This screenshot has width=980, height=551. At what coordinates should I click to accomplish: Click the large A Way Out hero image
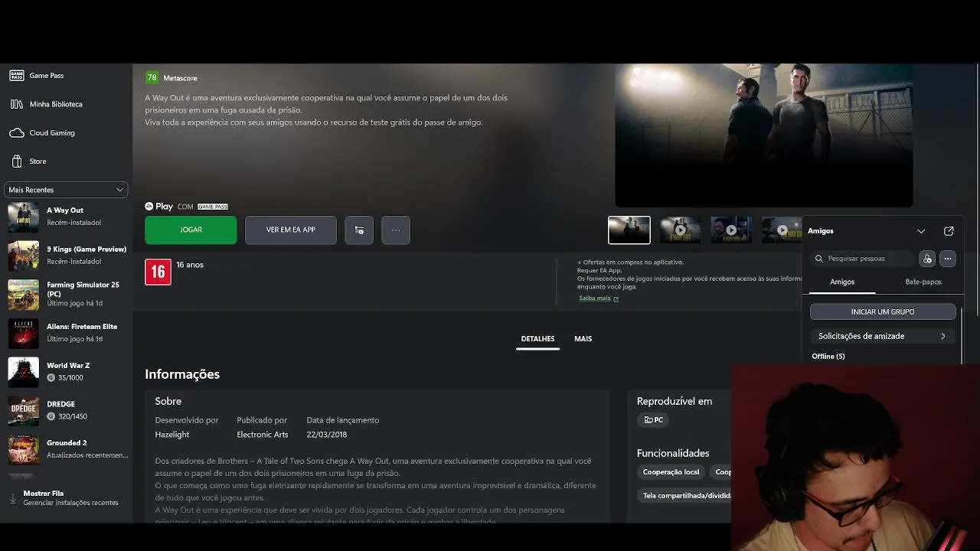tap(764, 135)
